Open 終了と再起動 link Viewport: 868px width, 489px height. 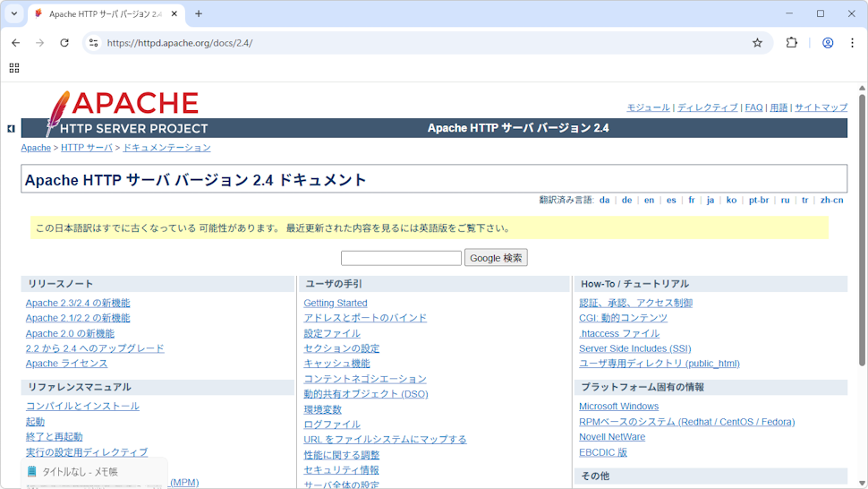tap(55, 436)
